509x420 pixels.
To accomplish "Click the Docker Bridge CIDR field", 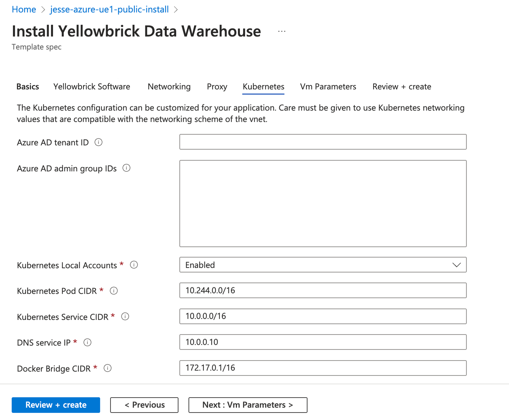I will pyautogui.click(x=323, y=368).
